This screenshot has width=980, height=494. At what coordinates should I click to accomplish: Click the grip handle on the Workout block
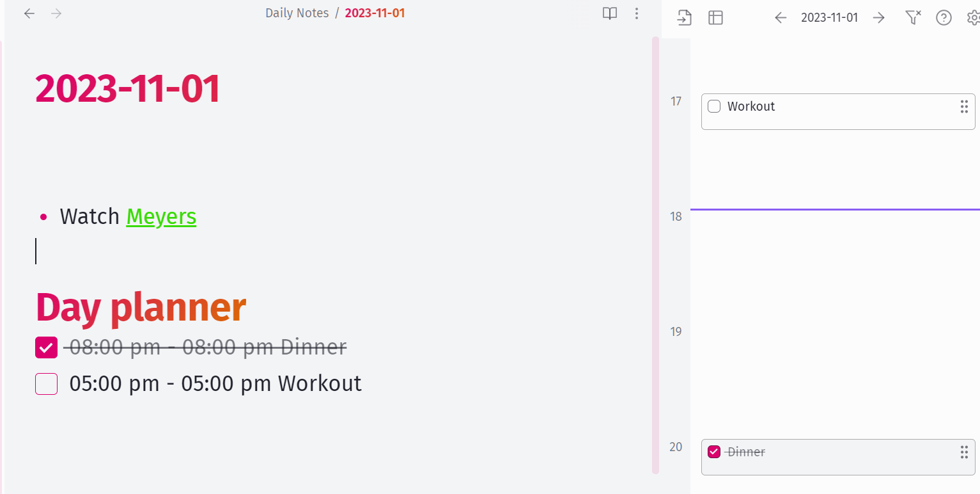pyautogui.click(x=964, y=107)
